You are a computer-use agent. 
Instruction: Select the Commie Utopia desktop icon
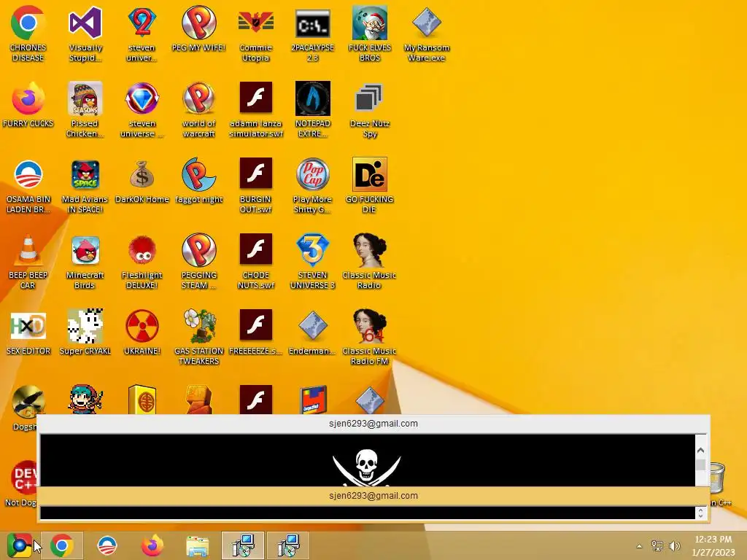256,23
